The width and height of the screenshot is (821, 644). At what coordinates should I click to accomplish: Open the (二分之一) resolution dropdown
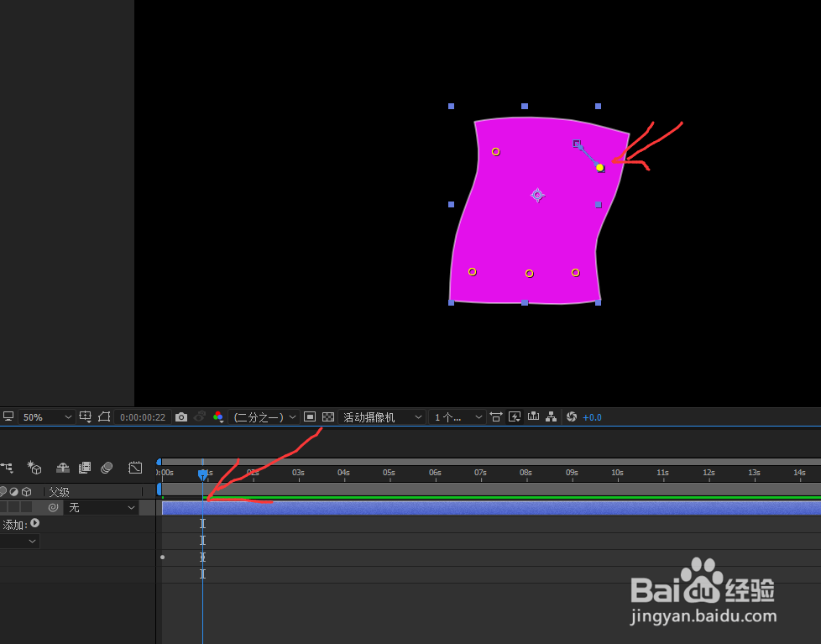click(264, 417)
